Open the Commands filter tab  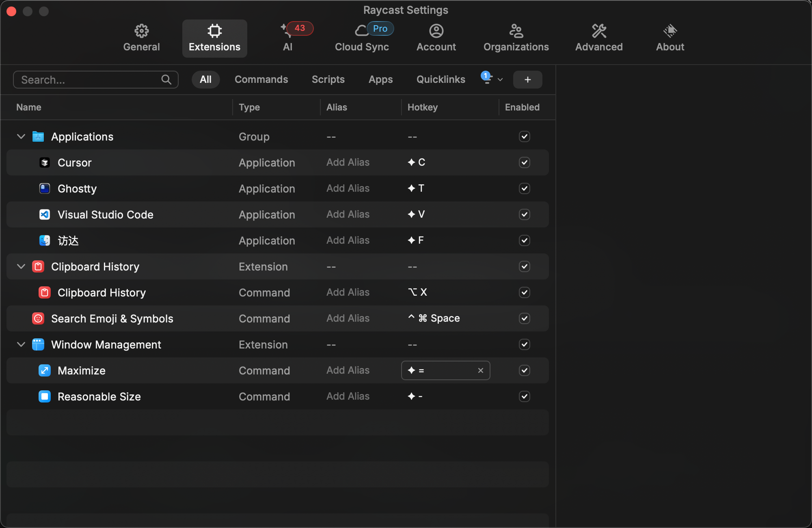[261, 79]
